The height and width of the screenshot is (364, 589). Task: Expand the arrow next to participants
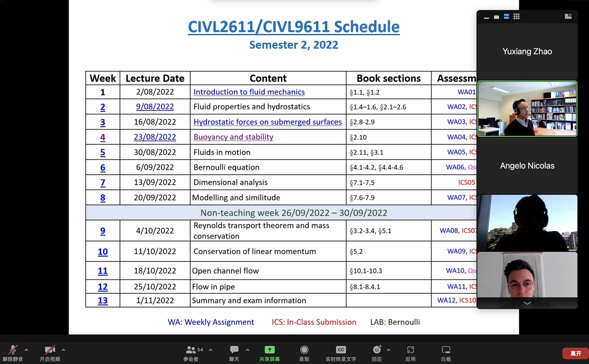(211, 350)
